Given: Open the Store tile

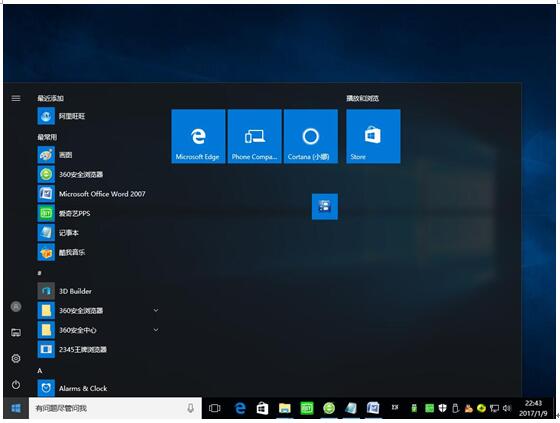Looking at the screenshot, I should point(373,136).
